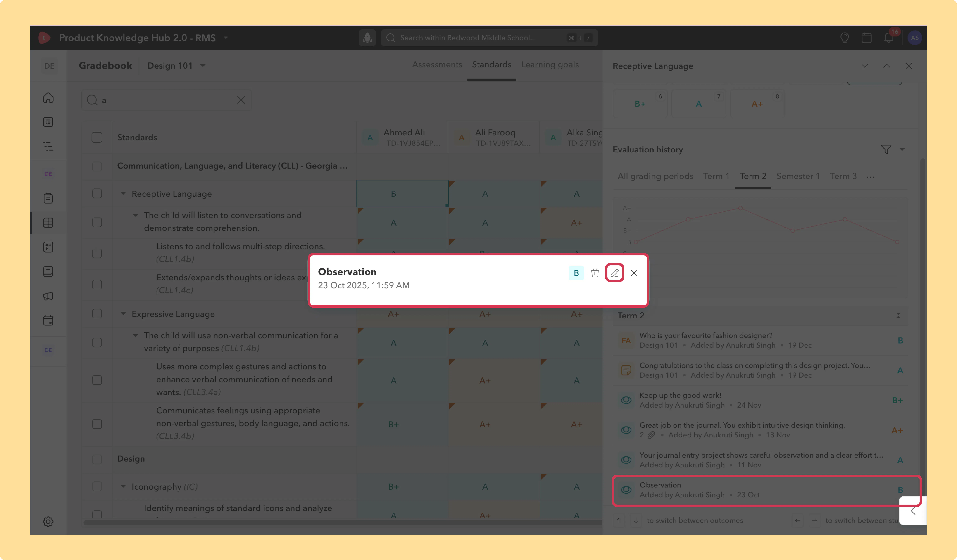Image resolution: width=957 pixels, height=560 pixels.
Task: Open the portfolio card icon in sidebar
Action: [48, 247]
